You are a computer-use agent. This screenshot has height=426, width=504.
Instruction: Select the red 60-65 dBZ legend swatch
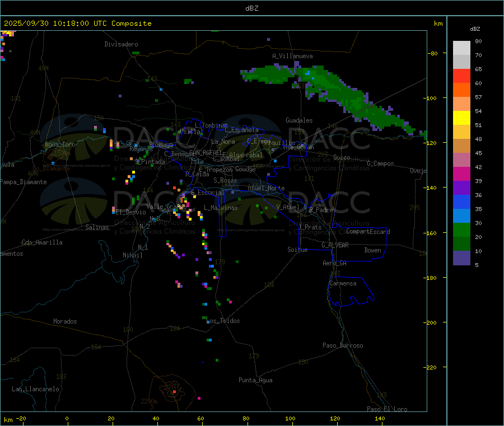pyautogui.click(x=461, y=76)
